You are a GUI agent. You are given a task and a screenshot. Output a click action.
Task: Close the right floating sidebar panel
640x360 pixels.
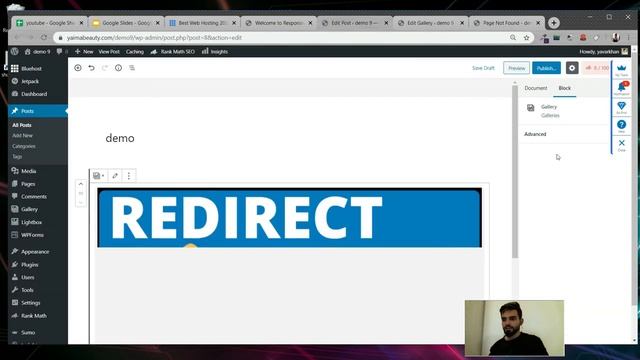(x=621, y=144)
